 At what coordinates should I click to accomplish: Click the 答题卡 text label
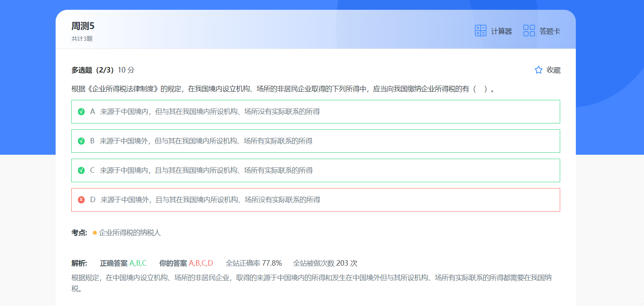tap(550, 31)
